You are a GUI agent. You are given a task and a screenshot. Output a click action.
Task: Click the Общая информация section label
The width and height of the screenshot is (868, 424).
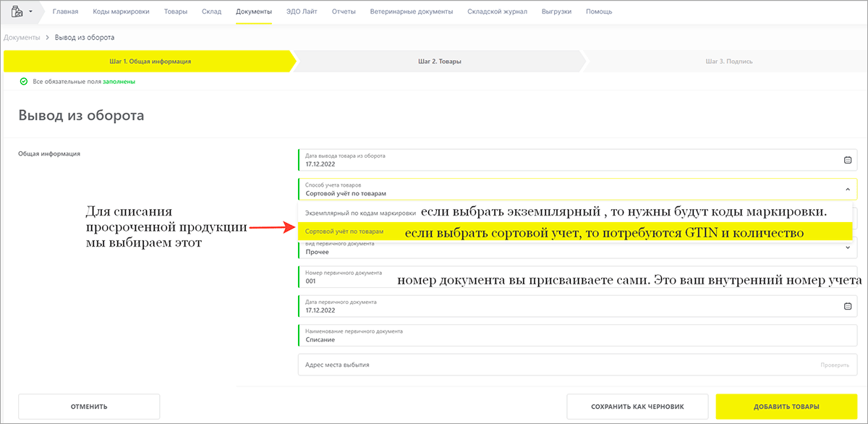click(49, 153)
